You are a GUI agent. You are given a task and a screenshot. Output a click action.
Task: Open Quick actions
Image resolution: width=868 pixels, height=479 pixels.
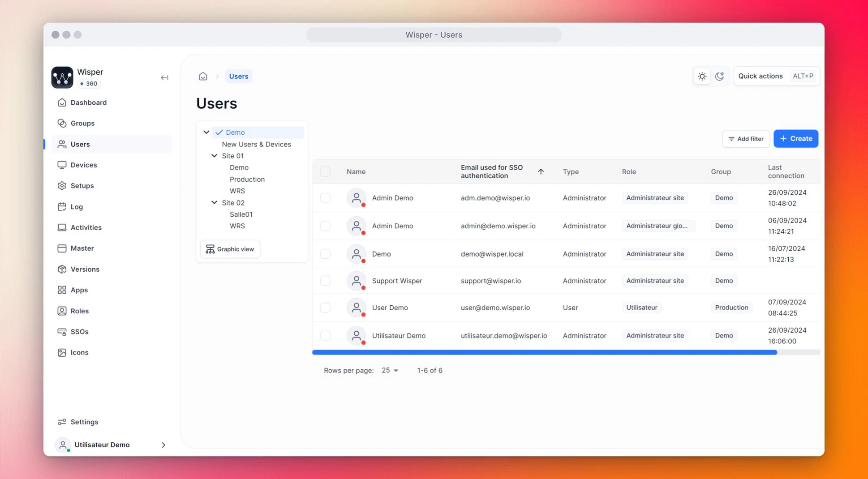point(760,76)
